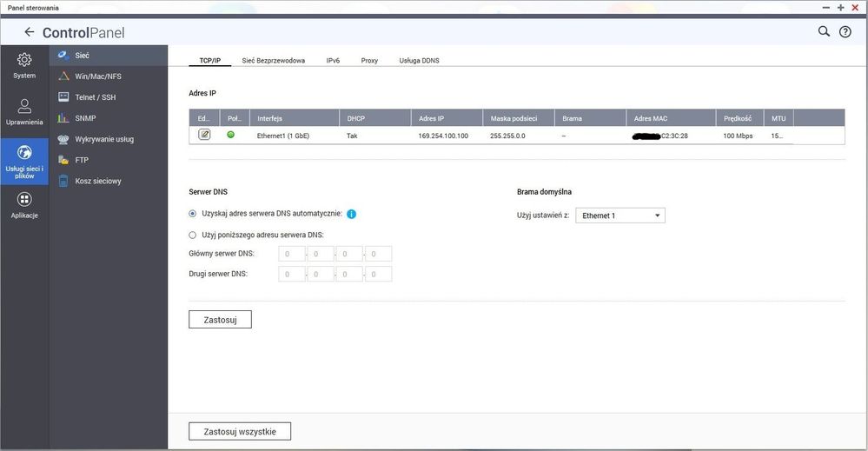This screenshot has width=868, height=451.
Task: Open the Uprawnienia user section
Action: pyautogui.click(x=24, y=111)
